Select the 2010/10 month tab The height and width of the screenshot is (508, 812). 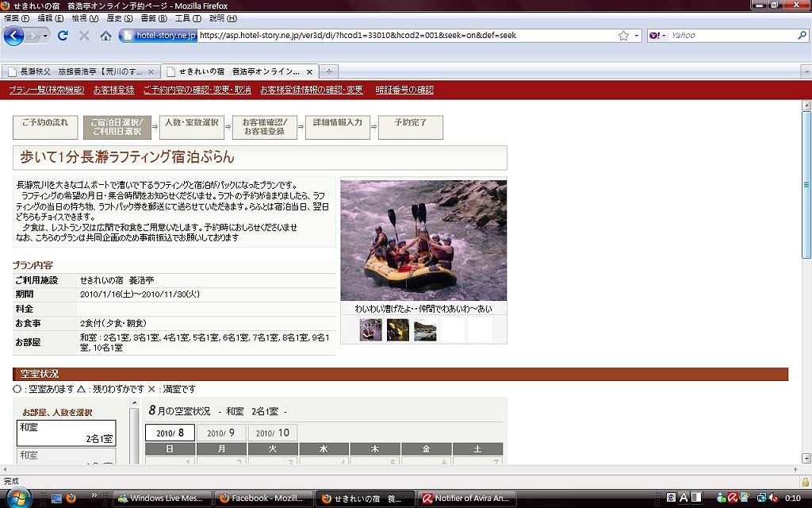click(272, 433)
